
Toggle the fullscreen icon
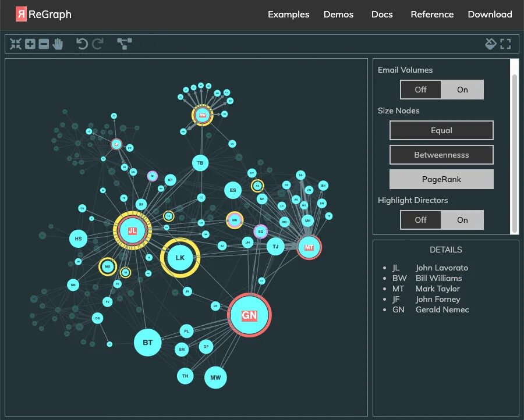(x=505, y=44)
